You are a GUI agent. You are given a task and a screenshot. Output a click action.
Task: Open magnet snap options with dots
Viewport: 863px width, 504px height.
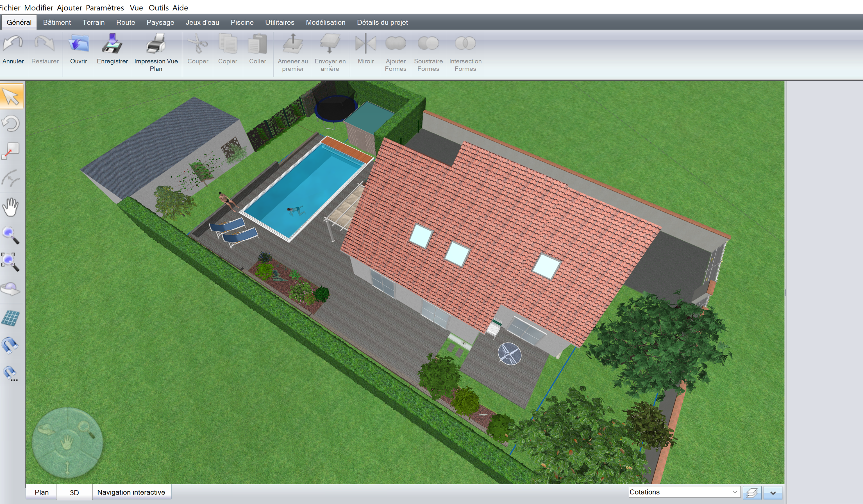point(10,373)
